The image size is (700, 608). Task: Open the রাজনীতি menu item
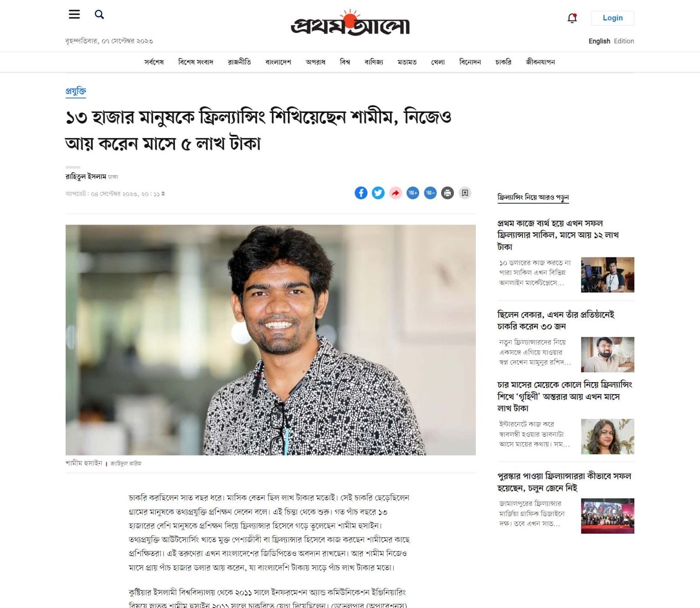[x=239, y=62]
